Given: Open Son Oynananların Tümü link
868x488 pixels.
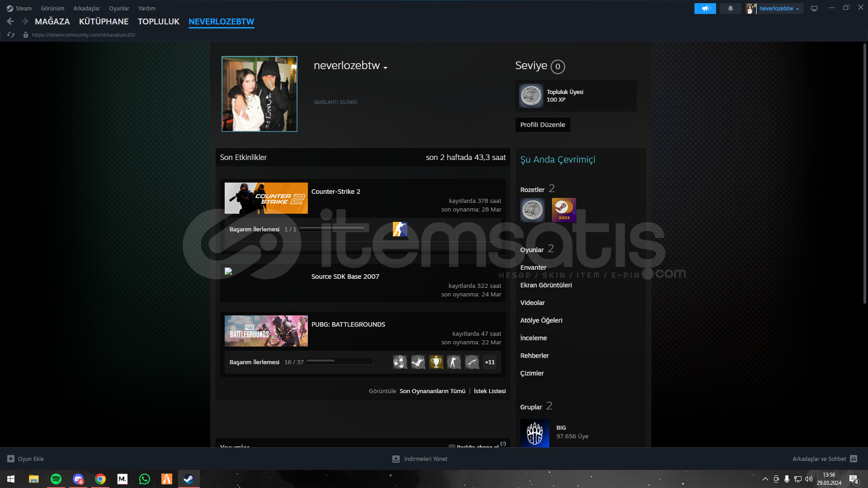Looking at the screenshot, I should (x=432, y=391).
